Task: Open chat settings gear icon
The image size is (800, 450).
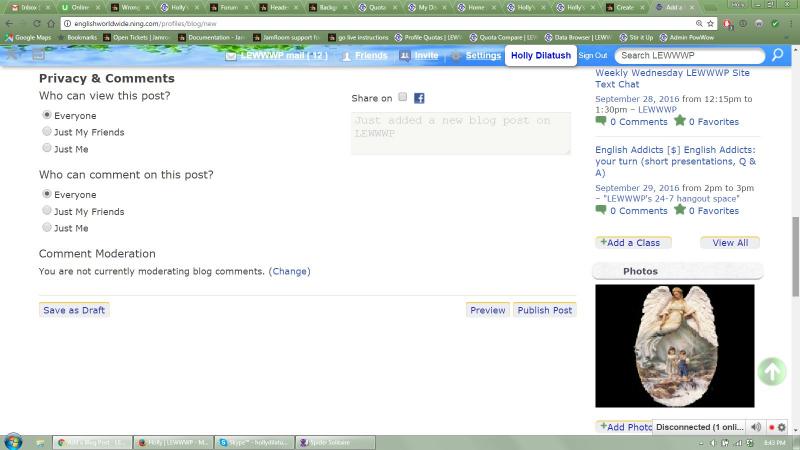Action: (782, 427)
